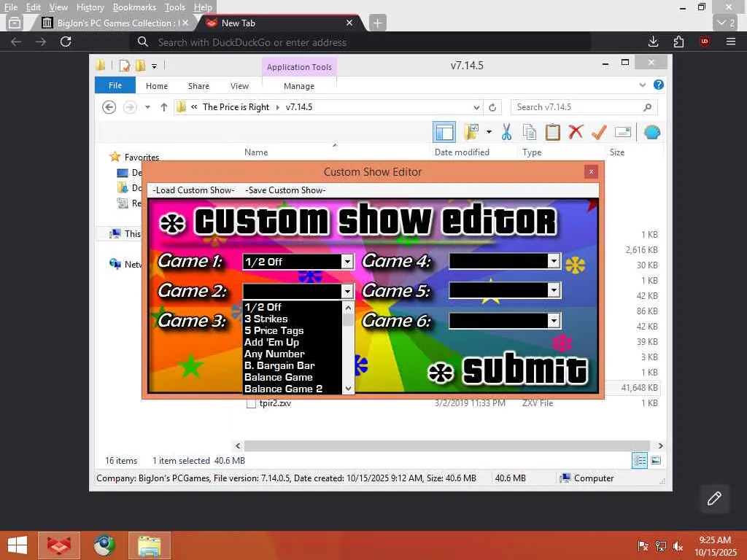The height and width of the screenshot is (560, 747).
Task: Open -Load Custom Show- menu
Action: [193, 190]
